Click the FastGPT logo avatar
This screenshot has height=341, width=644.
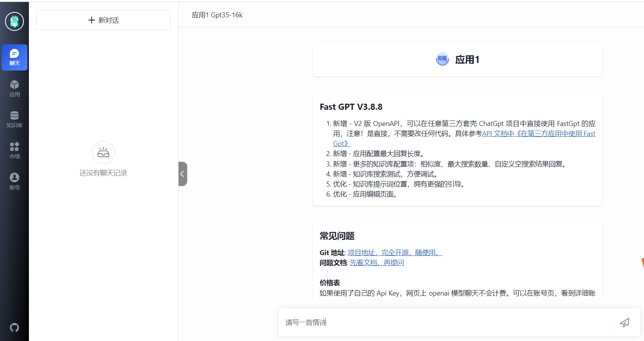(14, 21)
